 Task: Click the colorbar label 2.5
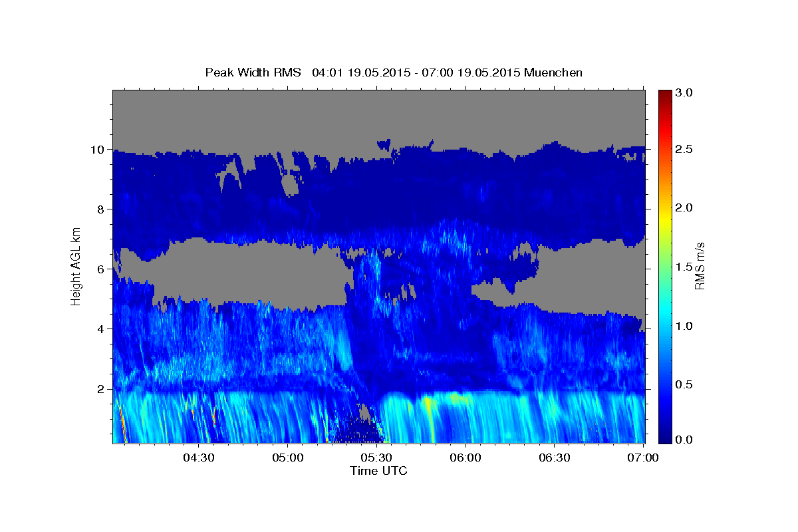(684, 150)
